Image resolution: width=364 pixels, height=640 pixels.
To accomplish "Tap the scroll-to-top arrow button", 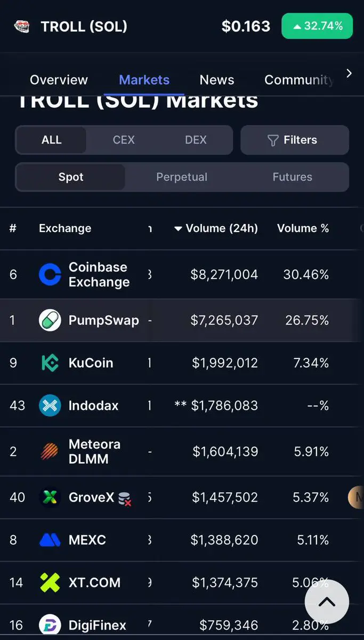I will [327, 602].
